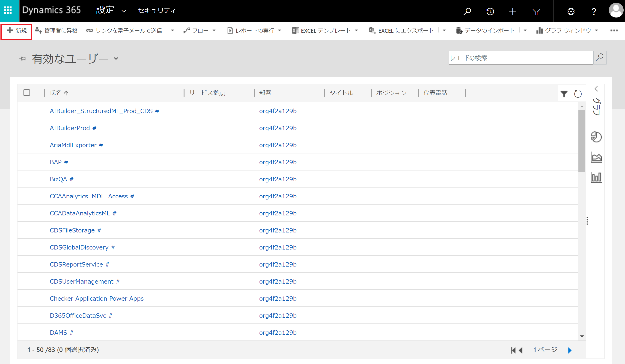Open the more commands ellipsis

point(614,30)
